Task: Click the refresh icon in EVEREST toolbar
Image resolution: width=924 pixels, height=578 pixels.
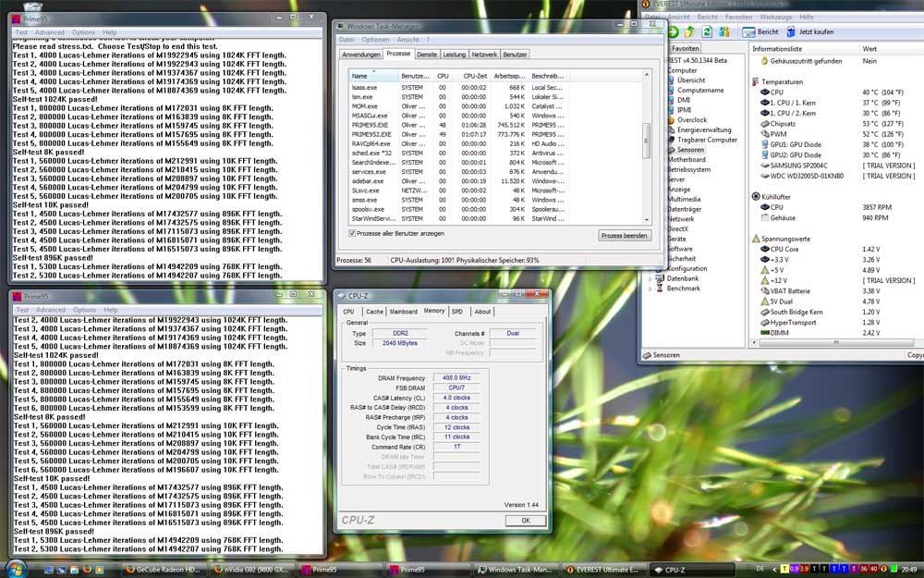Action: pos(707,31)
